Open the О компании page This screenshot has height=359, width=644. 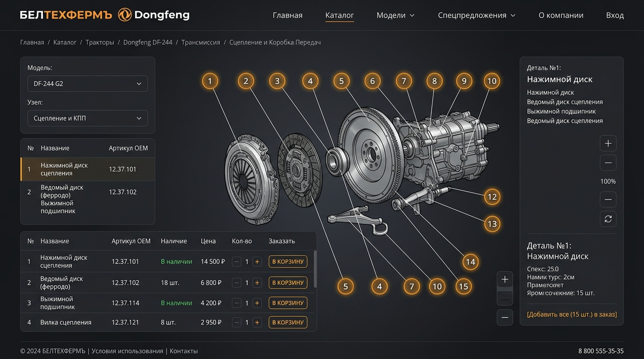tap(561, 15)
